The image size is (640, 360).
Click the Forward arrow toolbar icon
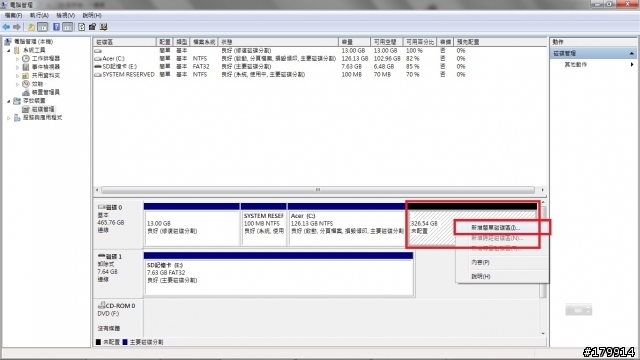pyautogui.click(x=17, y=27)
